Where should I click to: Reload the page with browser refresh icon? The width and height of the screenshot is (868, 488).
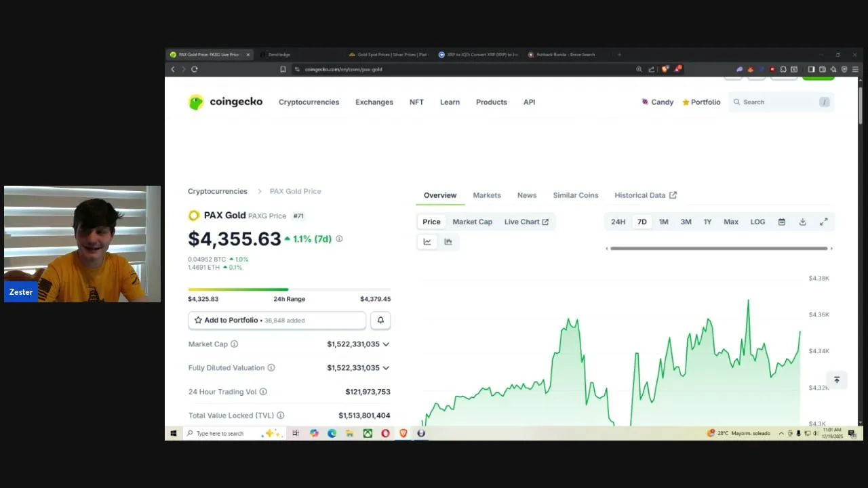point(195,69)
